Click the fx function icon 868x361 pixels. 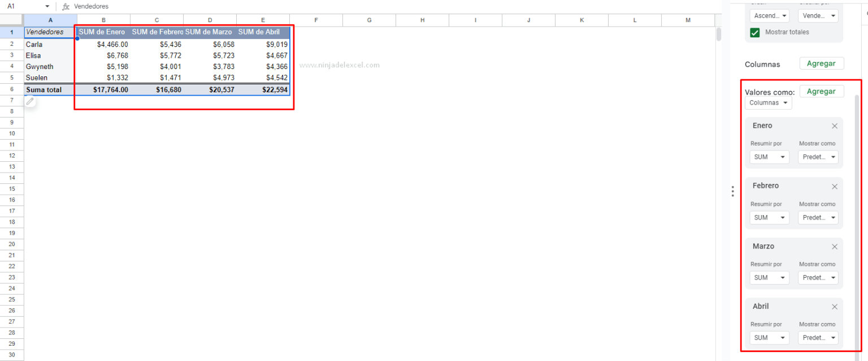(x=66, y=6)
